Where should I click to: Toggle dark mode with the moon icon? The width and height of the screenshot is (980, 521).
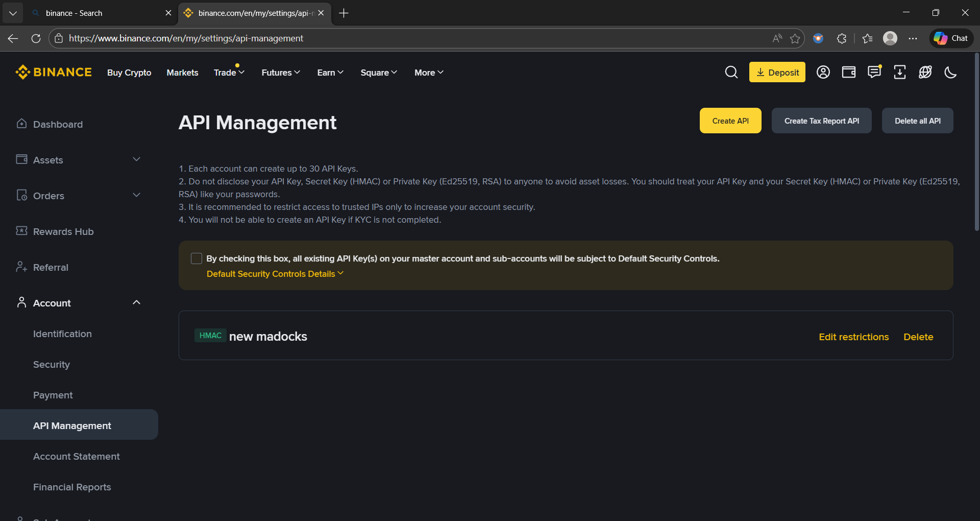coord(950,72)
